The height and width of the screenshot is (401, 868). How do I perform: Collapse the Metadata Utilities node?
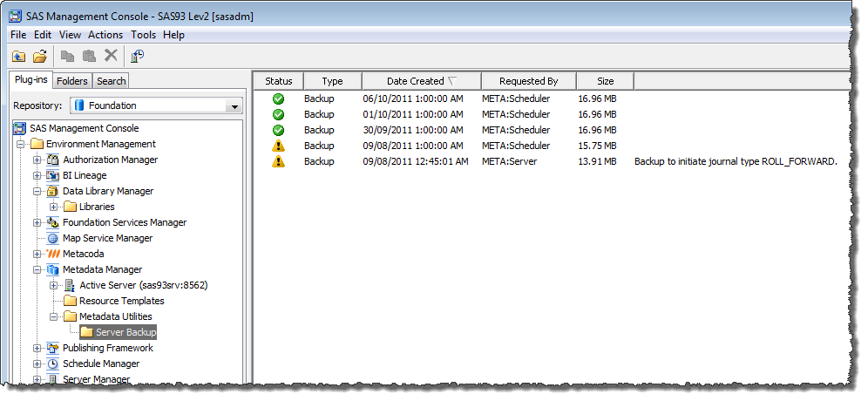pos(54,316)
